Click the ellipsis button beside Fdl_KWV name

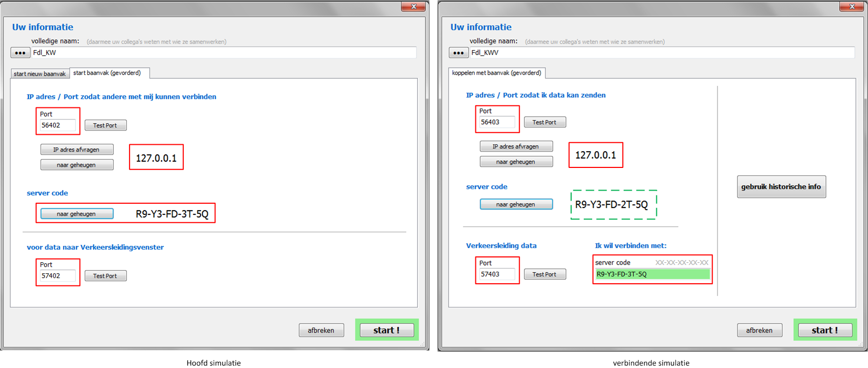pos(458,53)
